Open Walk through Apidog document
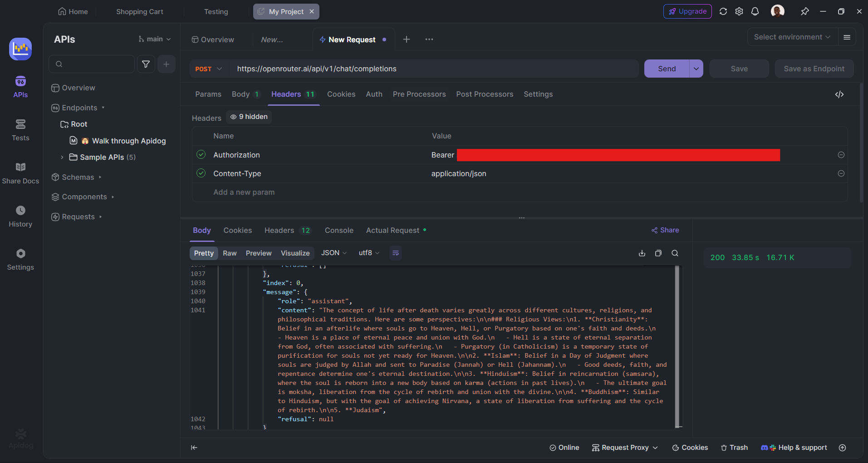Screen dimensions: 868x463 [118, 141]
